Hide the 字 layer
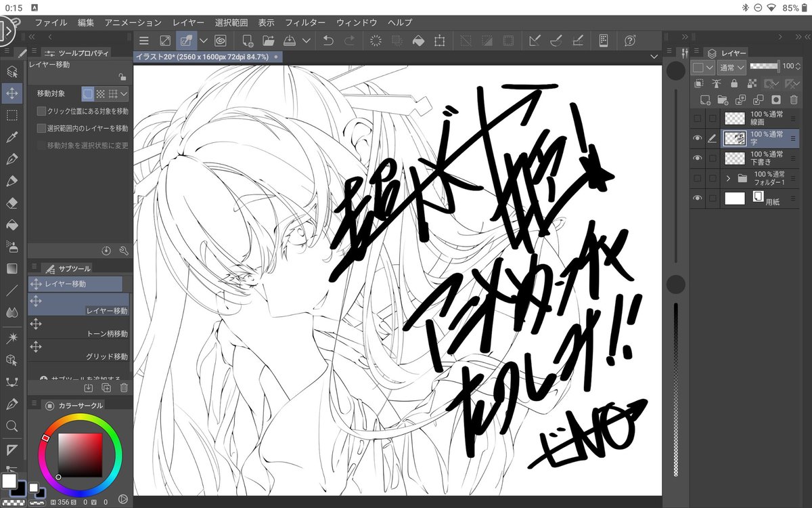The image size is (812, 508). point(698,138)
